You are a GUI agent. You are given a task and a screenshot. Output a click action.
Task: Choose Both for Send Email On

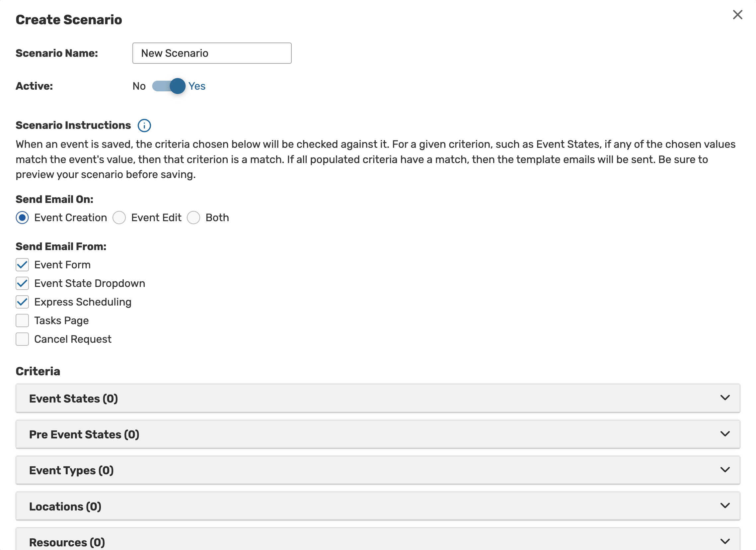click(193, 218)
